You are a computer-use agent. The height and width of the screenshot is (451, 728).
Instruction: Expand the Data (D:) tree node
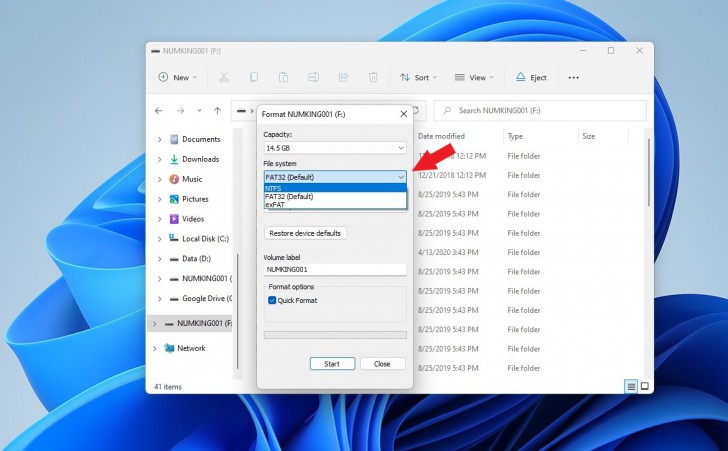tap(159, 259)
